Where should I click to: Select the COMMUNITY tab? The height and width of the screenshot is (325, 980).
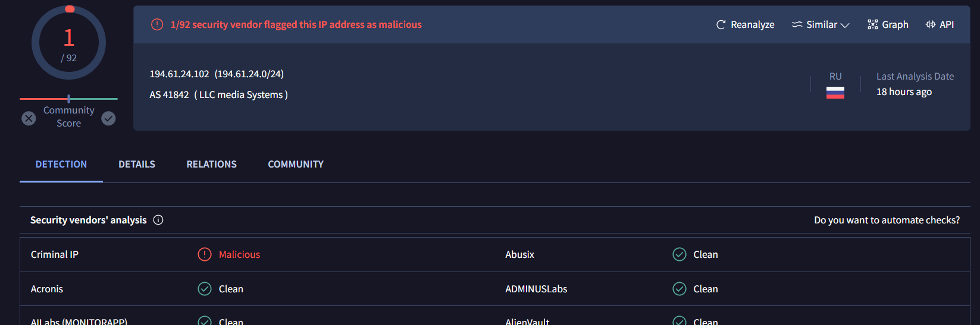[296, 164]
